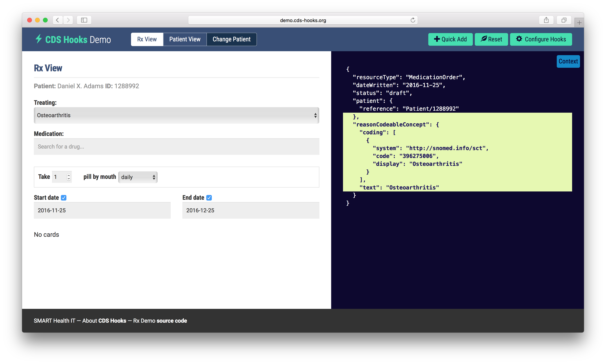Click the medication search field
The width and height of the screenshot is (606, 364).
coord(176,147)
